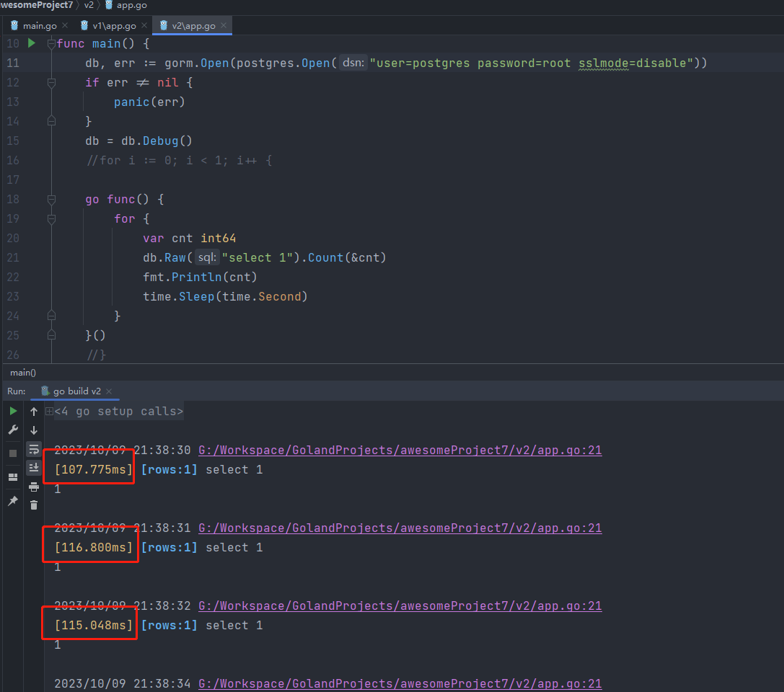Image resolution: width=784 pixels, height=692 pixels.
Task: Stop the running process with the stop square
Action: (13, 453)
